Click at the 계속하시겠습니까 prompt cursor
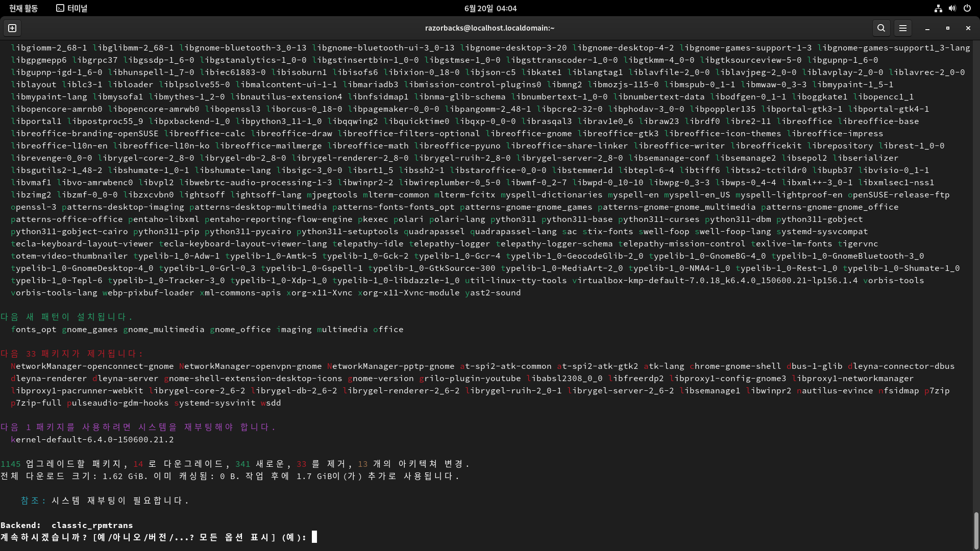 (314, 537)
